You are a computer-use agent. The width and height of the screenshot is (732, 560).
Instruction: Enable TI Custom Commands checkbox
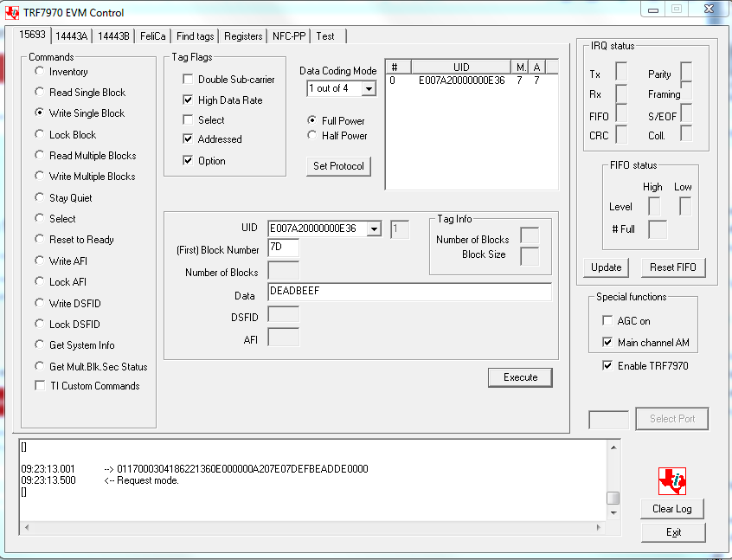[x=40, y=385]
